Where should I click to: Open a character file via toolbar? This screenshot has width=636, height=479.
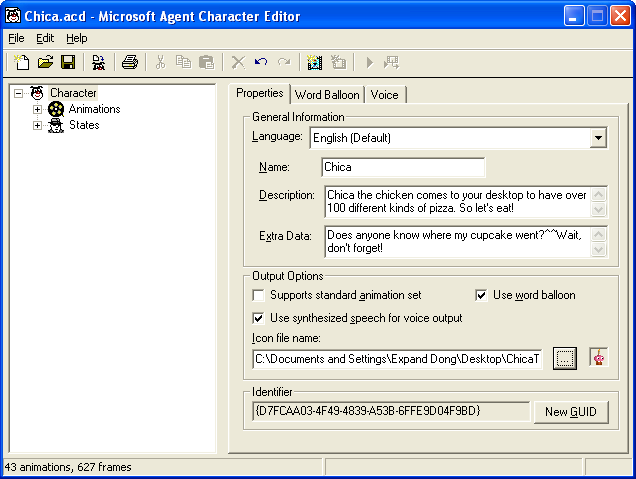click(45, 62)
